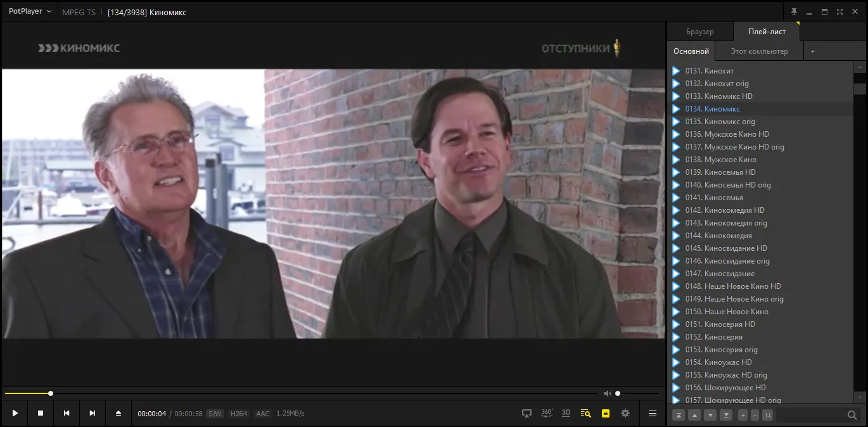Toggle the playlist panel yellow icon

pyautogui.click(x=606, y=413)
